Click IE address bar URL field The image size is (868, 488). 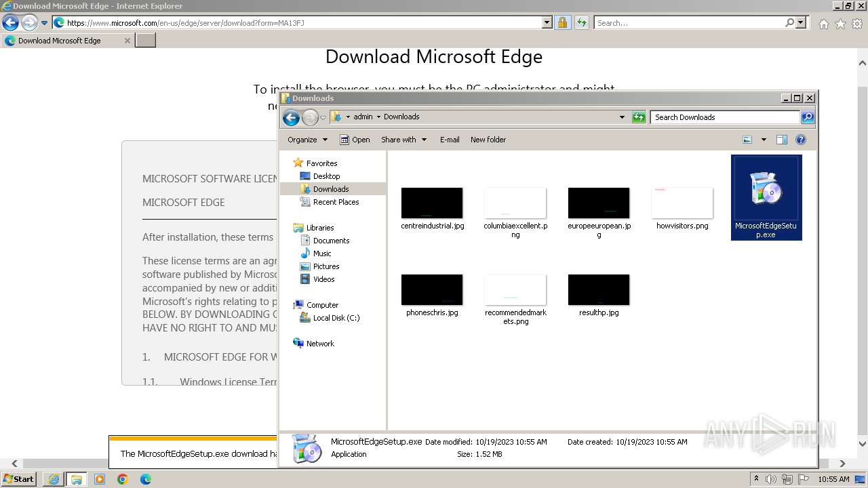tap(296, 23)
